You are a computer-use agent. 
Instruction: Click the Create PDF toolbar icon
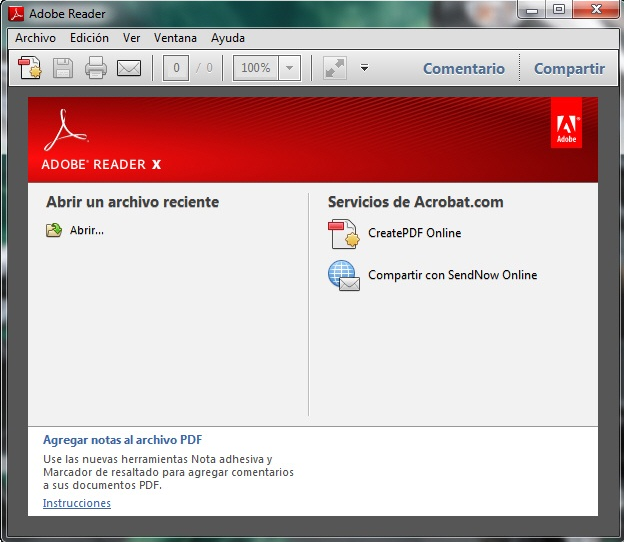pyautogui.click(x=30, y=68)
